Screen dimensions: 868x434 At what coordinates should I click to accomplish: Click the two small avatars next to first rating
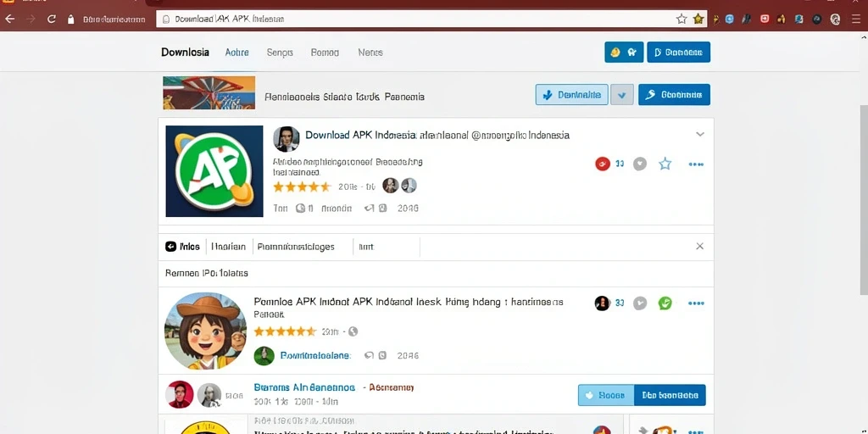point(399,186)
